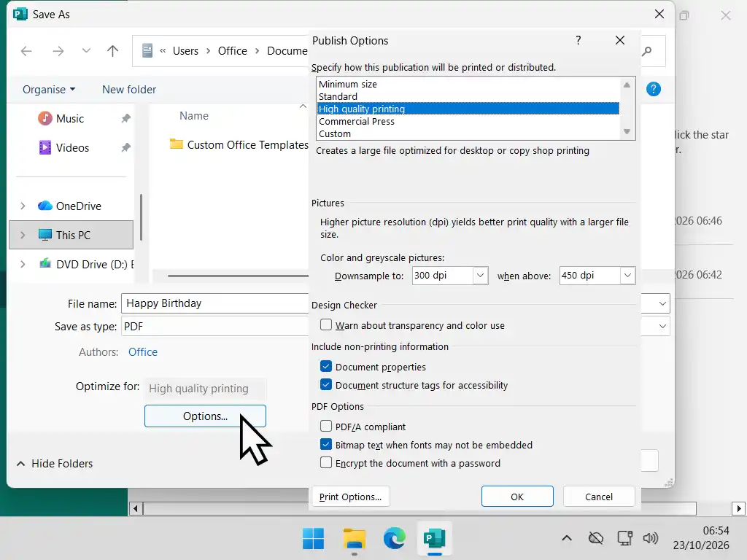Collapse with Hide Folders
The height and width of the screenshot is (560, 747).
click(55, 463)
